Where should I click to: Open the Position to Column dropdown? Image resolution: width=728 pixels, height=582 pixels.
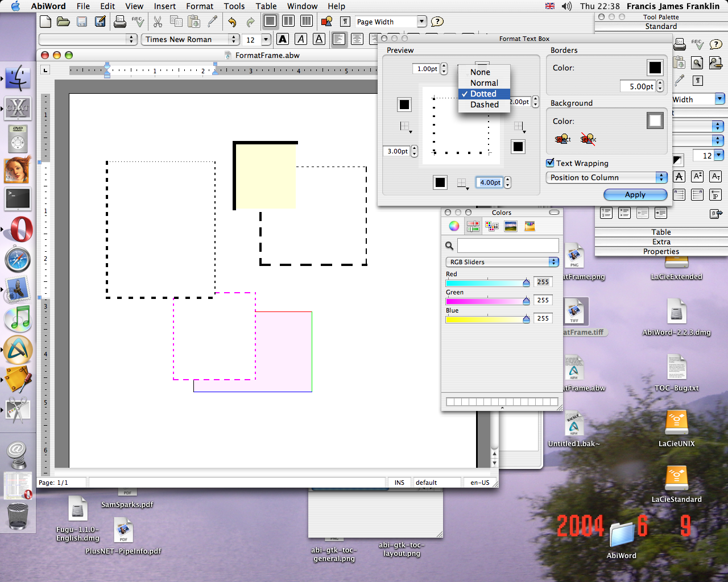[607, 177]
